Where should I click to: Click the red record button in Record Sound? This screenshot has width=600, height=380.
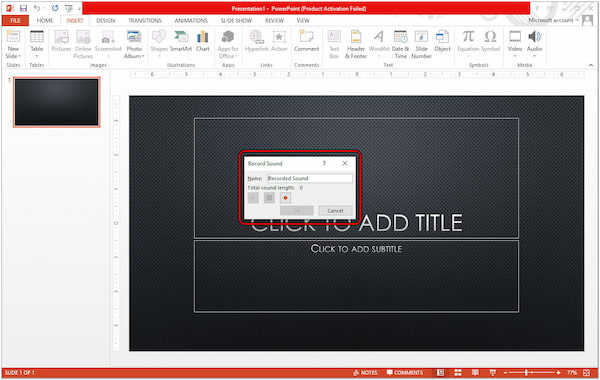(x=285, y=198)
